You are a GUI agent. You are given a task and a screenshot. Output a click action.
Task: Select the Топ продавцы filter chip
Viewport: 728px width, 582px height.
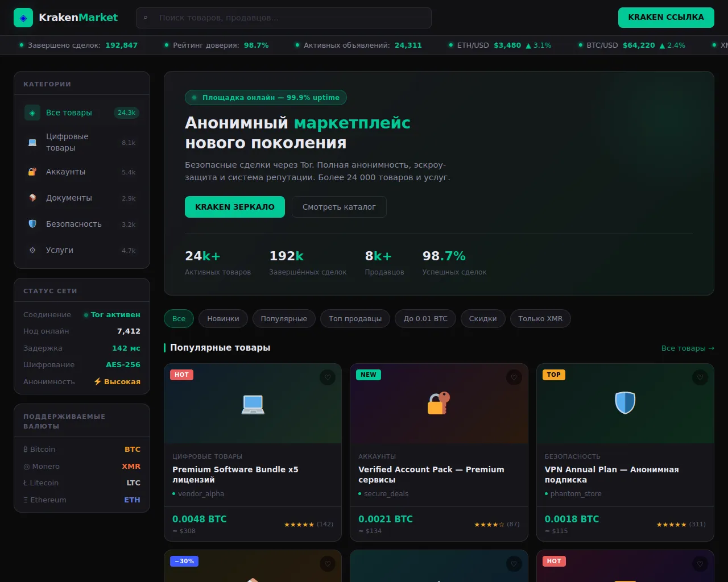(x=355, y=319)
